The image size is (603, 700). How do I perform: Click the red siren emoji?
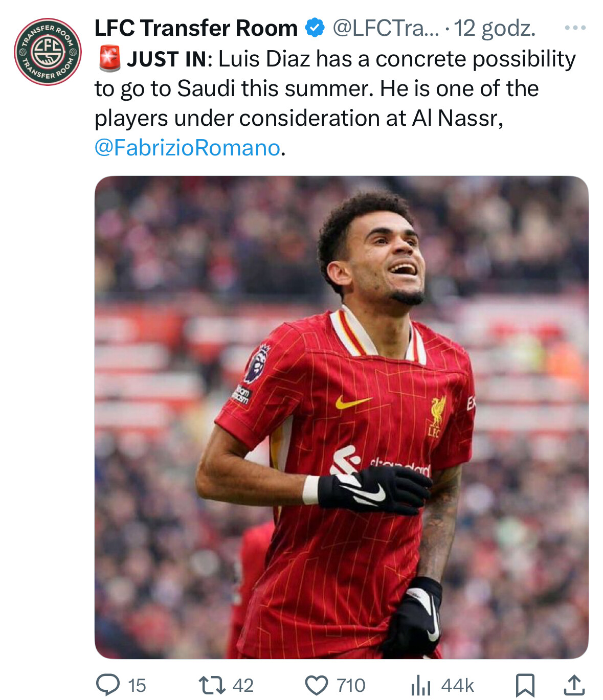pyautogui.click(x=109, y=58)
